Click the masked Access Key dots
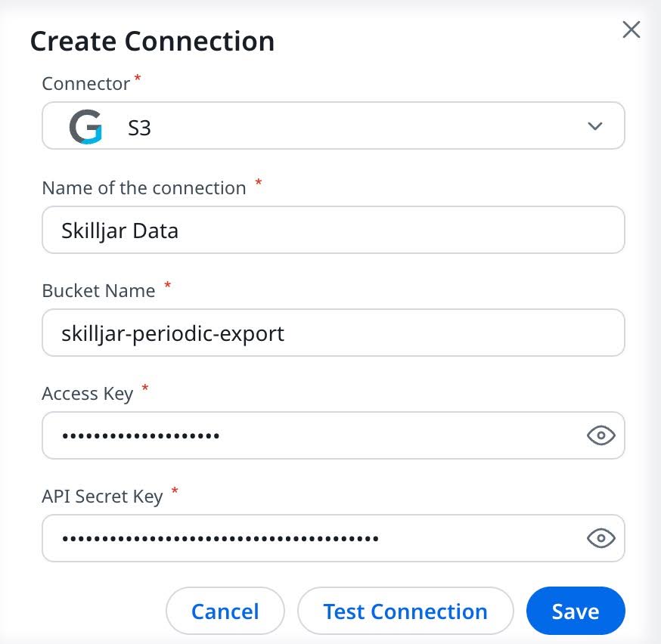Screen dimensions: 661x644 [x=141, y=435]
